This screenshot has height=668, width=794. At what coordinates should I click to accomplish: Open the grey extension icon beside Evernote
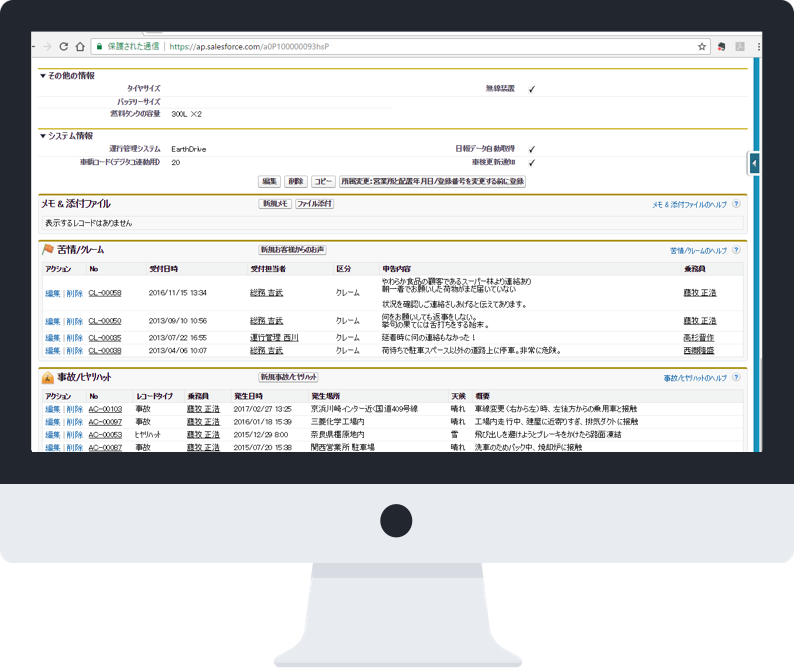pyautogui.click(x=740, y=47)
